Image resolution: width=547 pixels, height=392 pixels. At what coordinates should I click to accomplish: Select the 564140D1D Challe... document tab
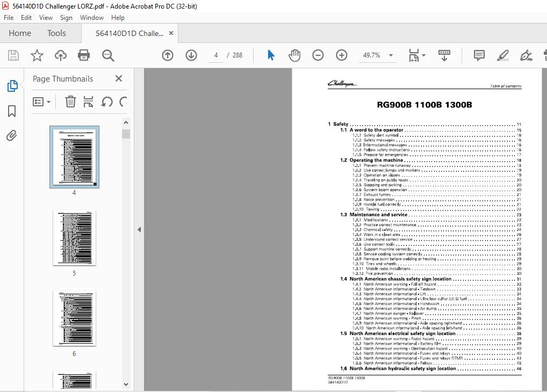click(x=129, y=33)
